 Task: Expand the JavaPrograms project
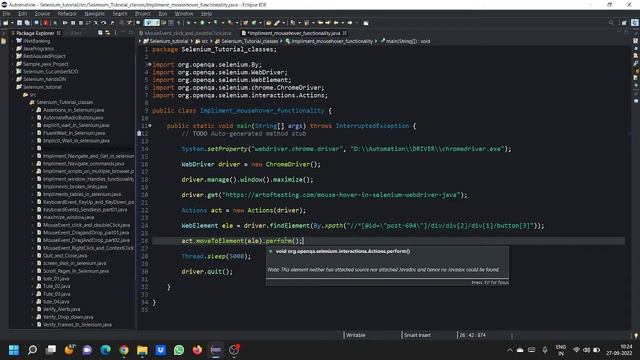click(x=13, y=49)
